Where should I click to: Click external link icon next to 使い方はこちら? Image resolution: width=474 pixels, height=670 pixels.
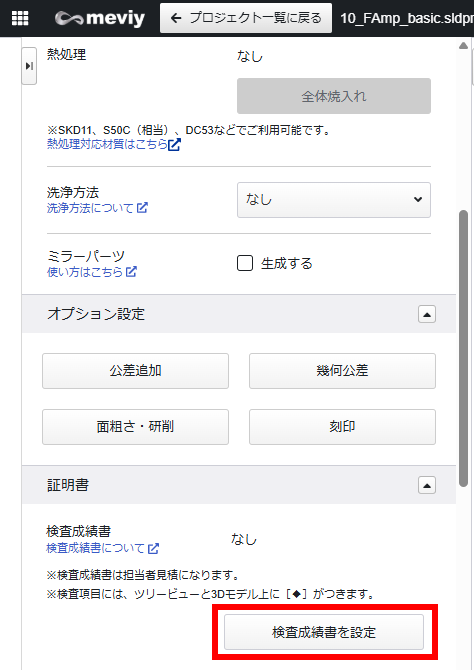click(131, 271)
